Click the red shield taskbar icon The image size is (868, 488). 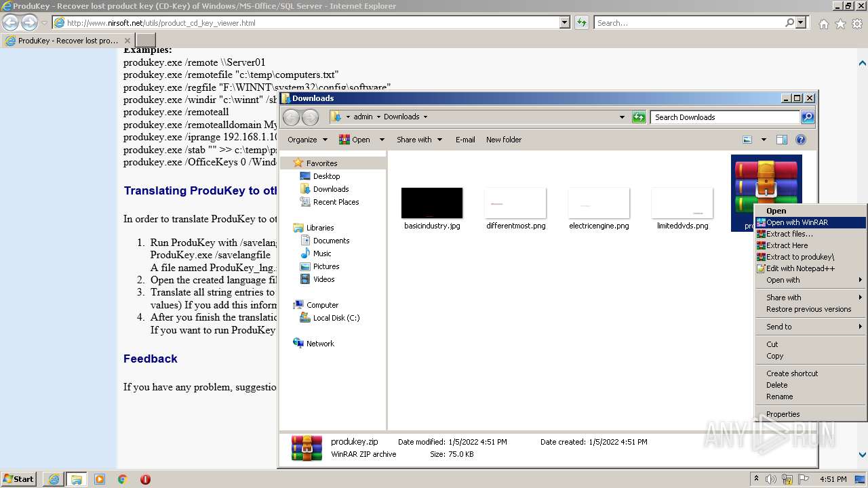coord(145,479)
